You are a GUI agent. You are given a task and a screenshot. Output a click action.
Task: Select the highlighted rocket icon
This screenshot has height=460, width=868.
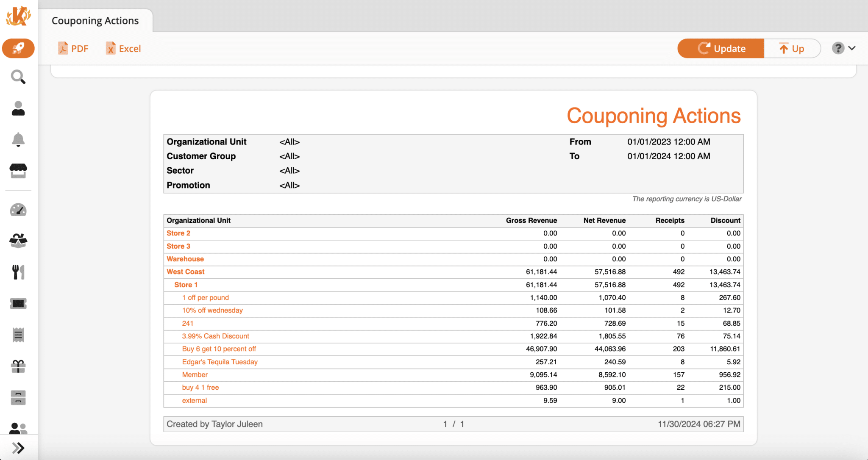(x=18, y=48)
